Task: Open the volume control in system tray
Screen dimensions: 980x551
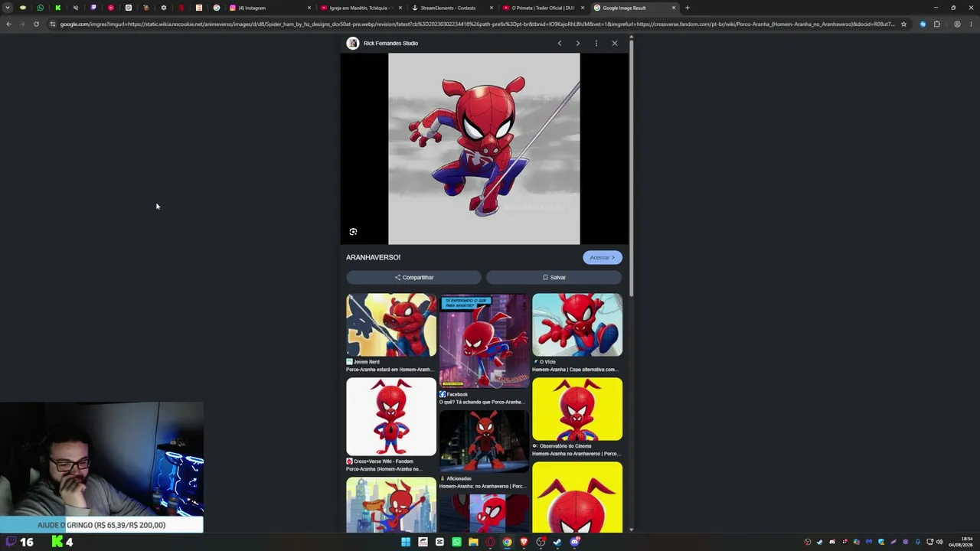Action: coord(940,542)
